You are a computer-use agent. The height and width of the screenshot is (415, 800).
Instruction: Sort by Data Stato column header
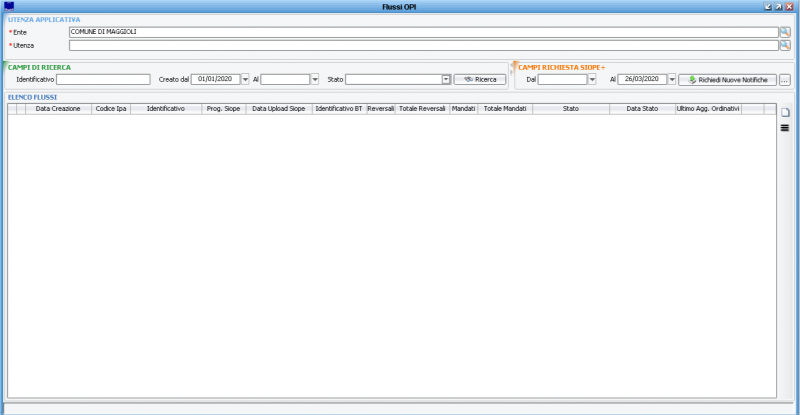tap(642, 109)
